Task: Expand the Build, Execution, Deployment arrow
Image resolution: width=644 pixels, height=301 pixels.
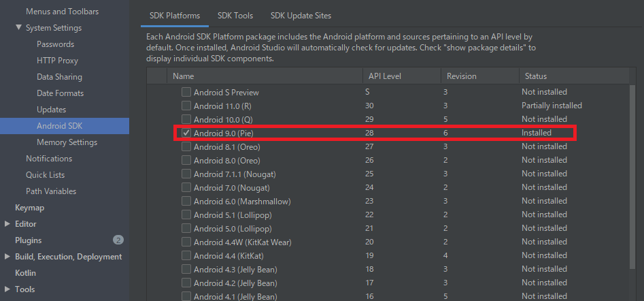Action: click(7, 257)
